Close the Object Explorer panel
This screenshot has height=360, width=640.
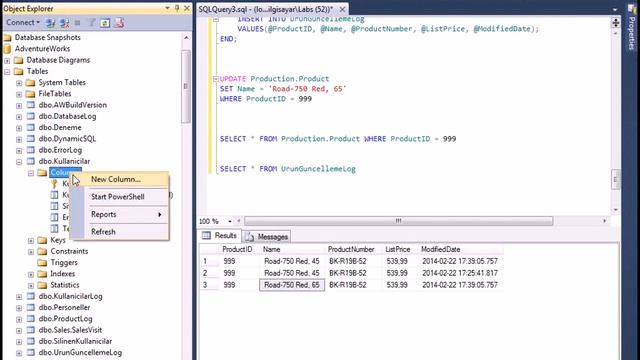(x=187, y=8)
